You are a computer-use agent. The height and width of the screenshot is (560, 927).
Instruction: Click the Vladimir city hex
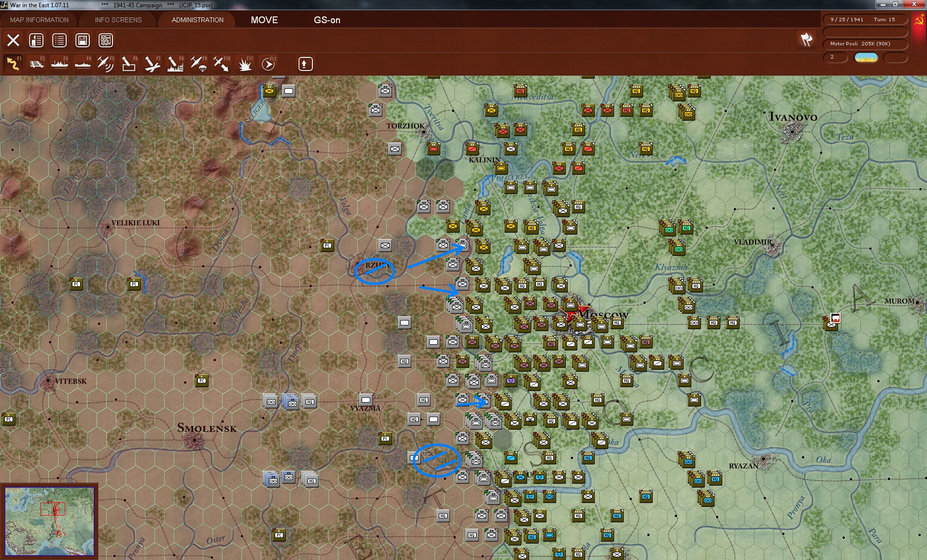(772, 245)
